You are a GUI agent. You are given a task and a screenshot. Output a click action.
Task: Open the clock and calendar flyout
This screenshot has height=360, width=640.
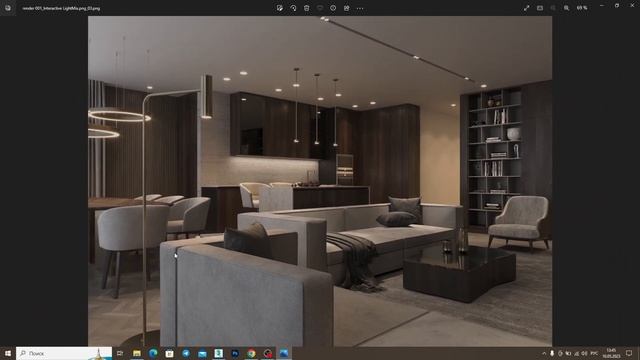click(611, 353)
